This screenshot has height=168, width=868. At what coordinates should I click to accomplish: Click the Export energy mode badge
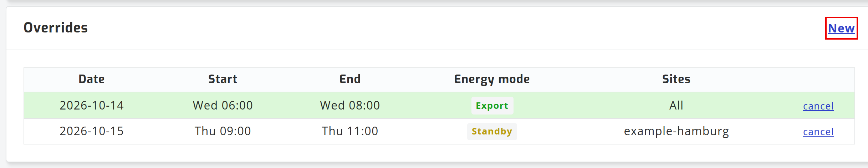pos(492,106)
